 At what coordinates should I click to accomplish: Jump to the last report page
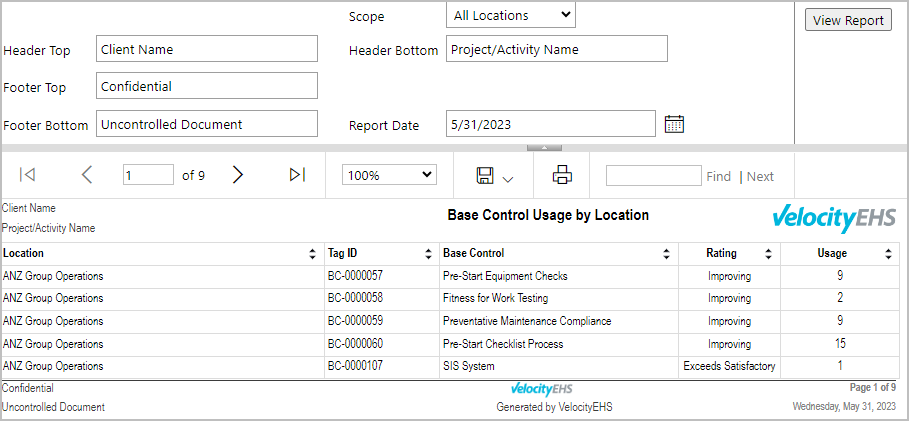pyautogui.click(x=297, y=175)
